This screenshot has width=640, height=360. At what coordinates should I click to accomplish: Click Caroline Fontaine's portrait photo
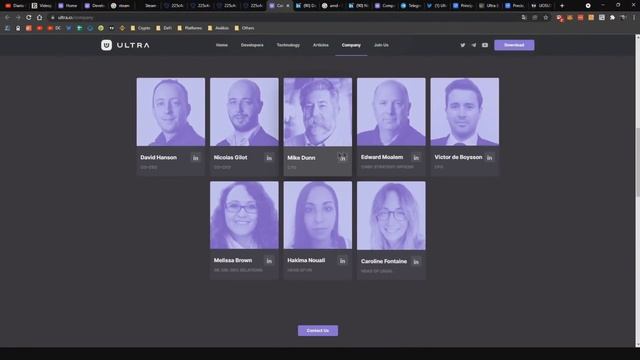point(391,216)
